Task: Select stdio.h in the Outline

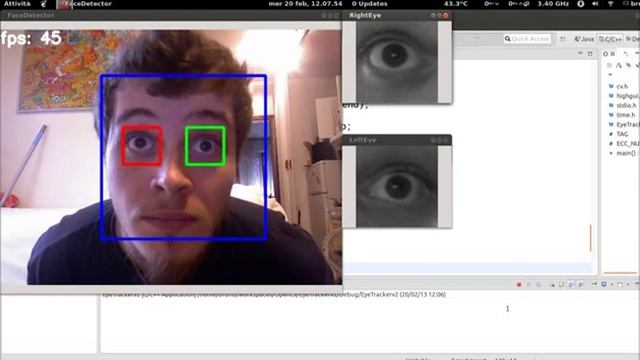Action: (622, 105)
